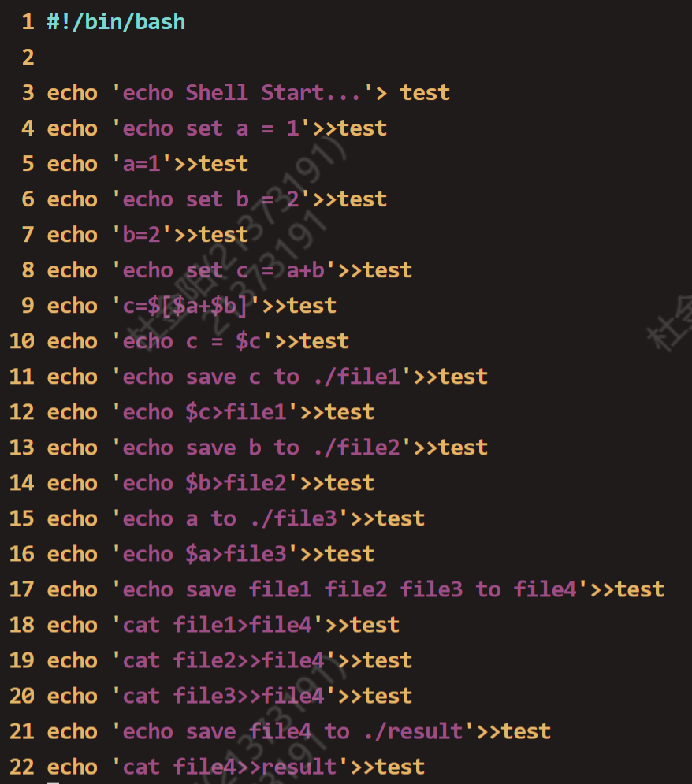The height and width of the screenshot is (784, 692).
Task: Click './file2' path on line 13
Action: pos(356,448)
